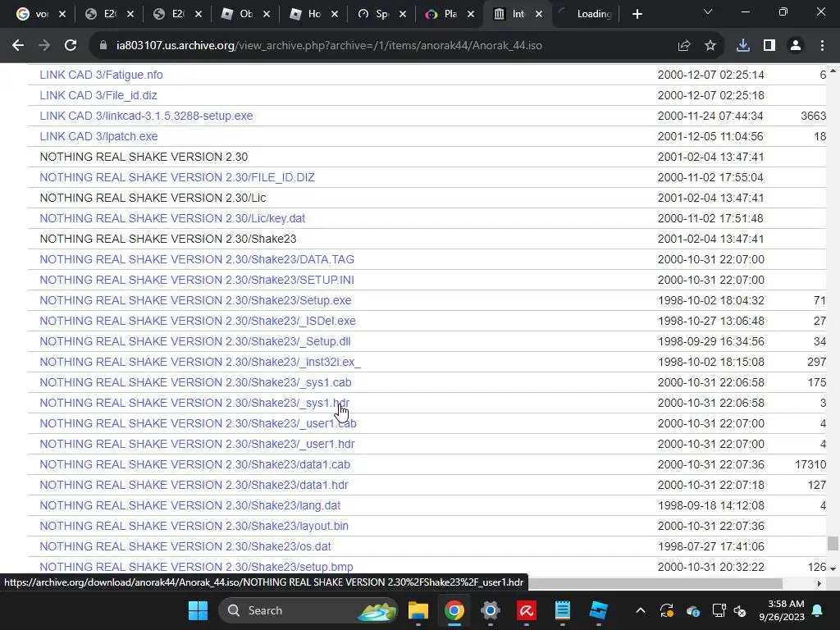The height and width of the screenshot is (630, 840).
Task: Open a new browser tab
Action: pyautogui.click(x=637, y=14)
